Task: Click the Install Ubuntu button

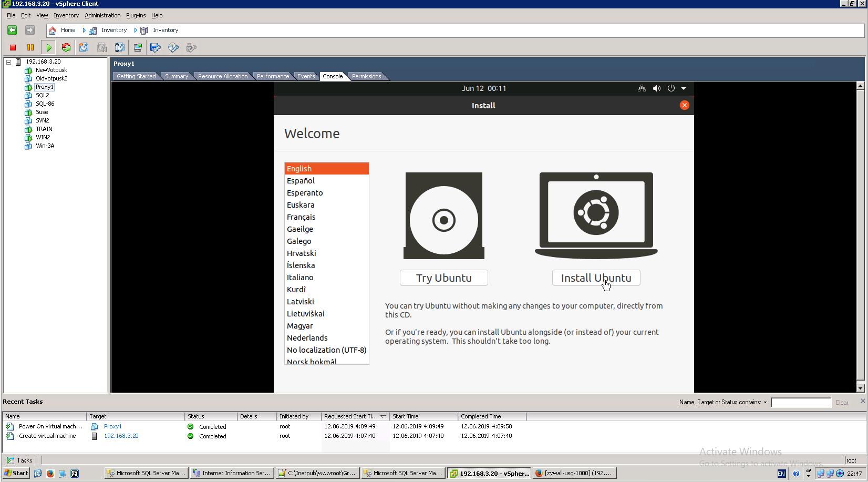Action: tap(596, 278)
